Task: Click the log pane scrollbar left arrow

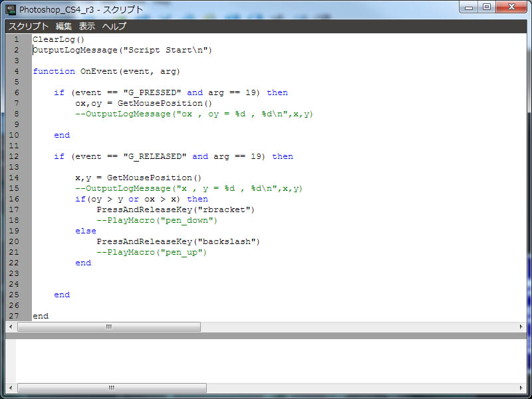Action: (x=11, y=388)
